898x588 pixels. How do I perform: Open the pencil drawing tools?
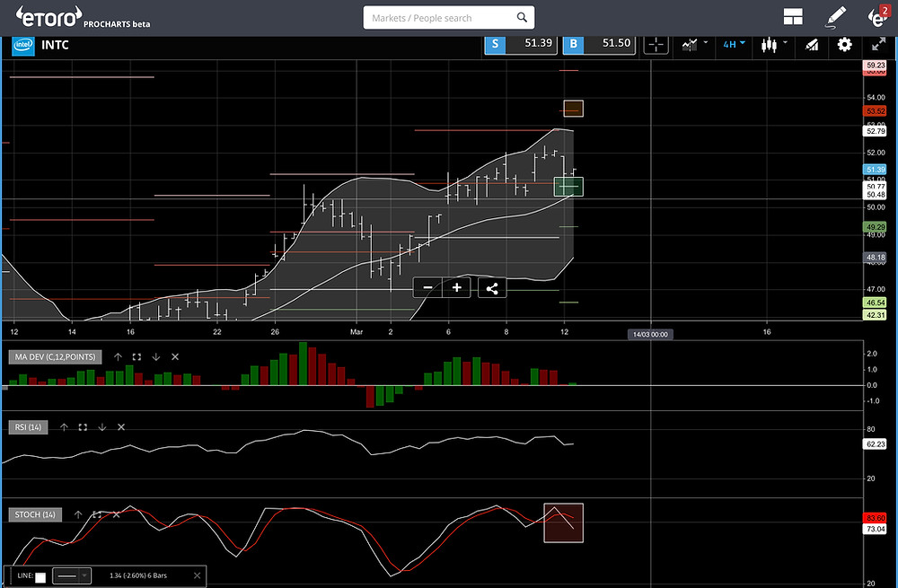(x=835, y=17)
